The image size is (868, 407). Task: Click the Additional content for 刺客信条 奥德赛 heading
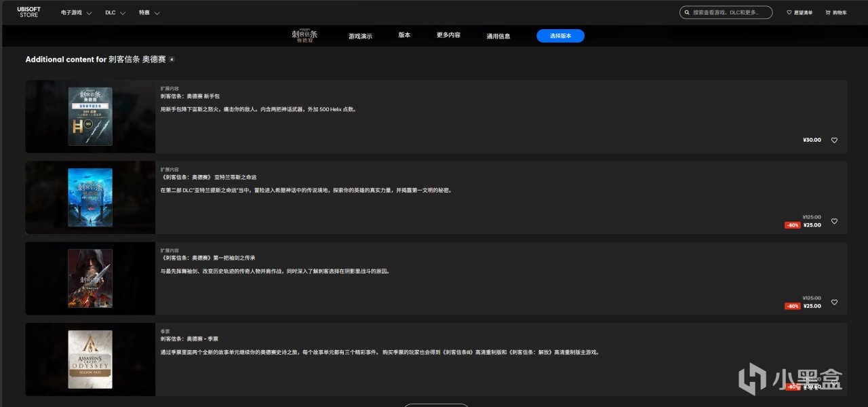click(x=96, y=60)
